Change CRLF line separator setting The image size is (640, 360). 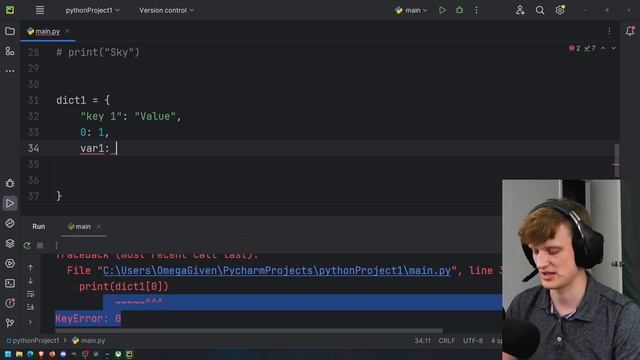tap(447, 340)
